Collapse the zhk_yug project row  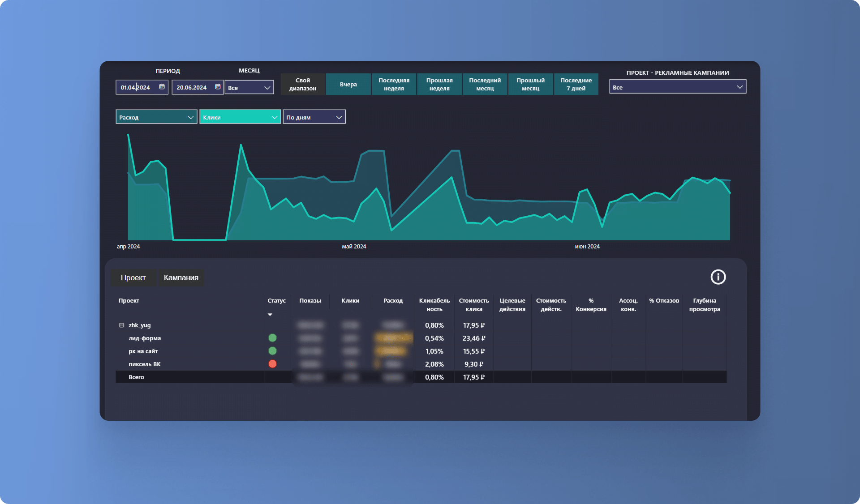tap(121, 325)
